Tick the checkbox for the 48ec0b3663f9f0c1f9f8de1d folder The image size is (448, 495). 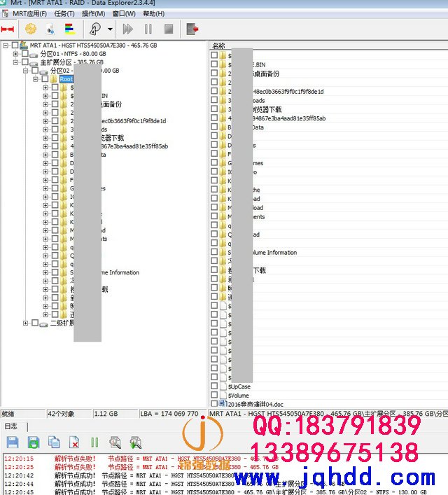pos(214,91)
